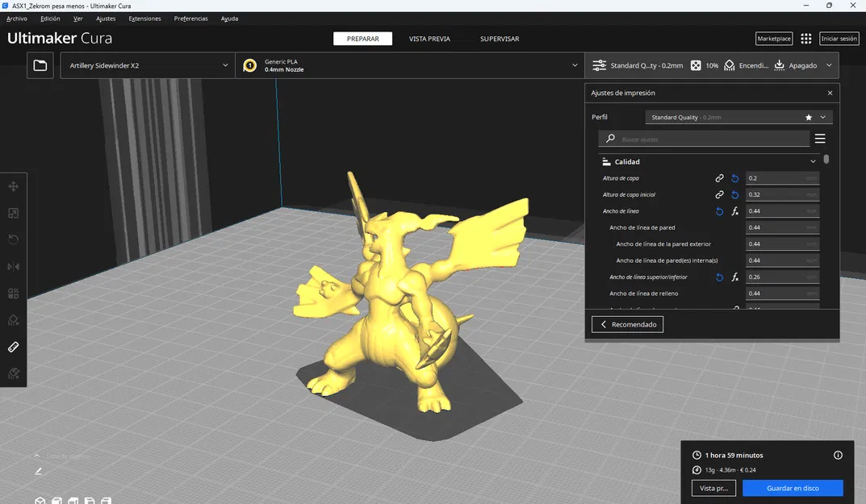This screenshot has width=866, height=504.
Task: Collapse the Calidad settings section
Action: pyautogui.click(x=813, y=161)
